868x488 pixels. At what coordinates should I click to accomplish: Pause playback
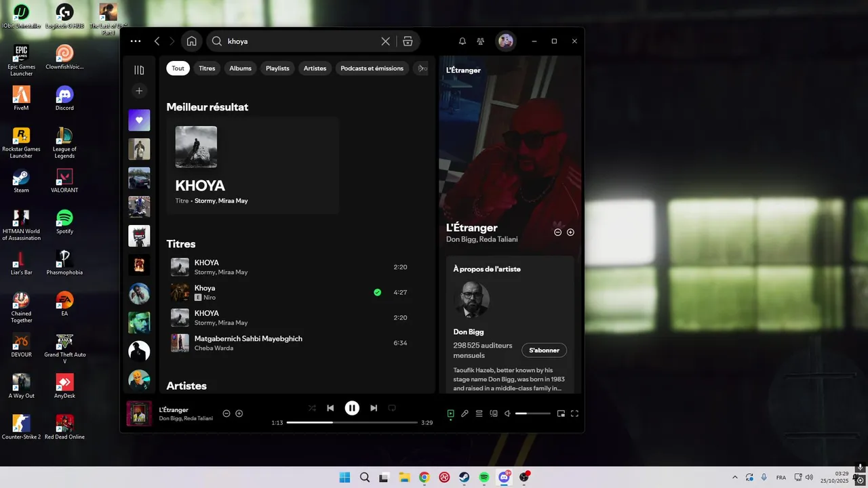click(x=352, y=408)
